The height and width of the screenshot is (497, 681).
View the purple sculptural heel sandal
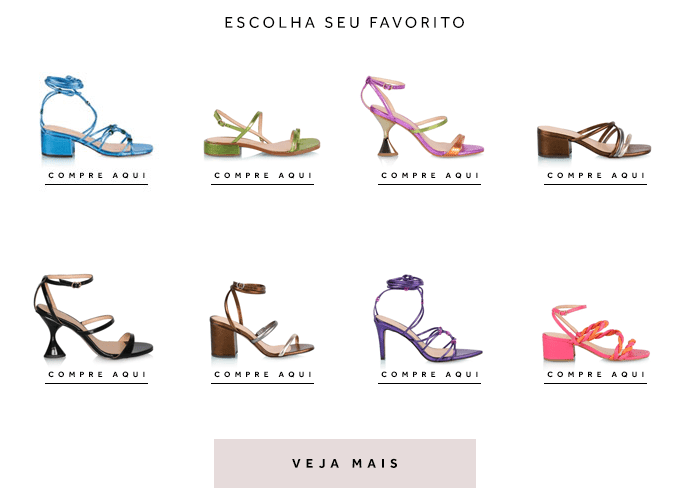pos(422,116)
